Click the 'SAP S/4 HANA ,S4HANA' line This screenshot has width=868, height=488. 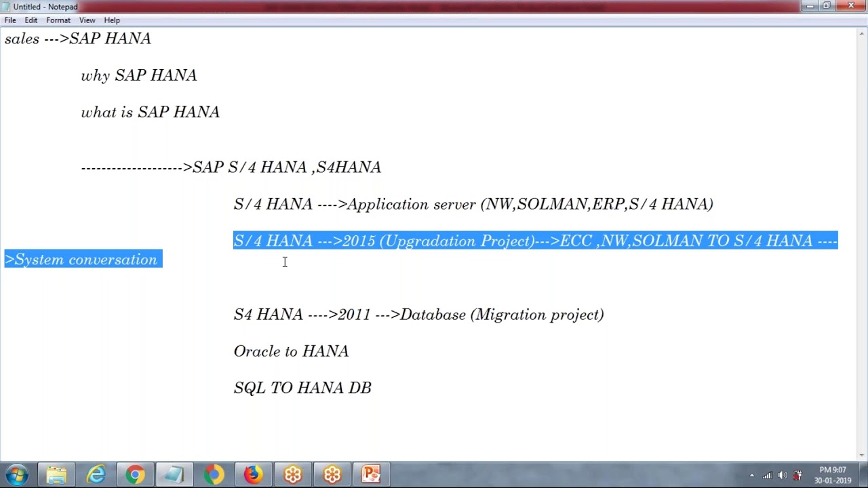[231, 167]
